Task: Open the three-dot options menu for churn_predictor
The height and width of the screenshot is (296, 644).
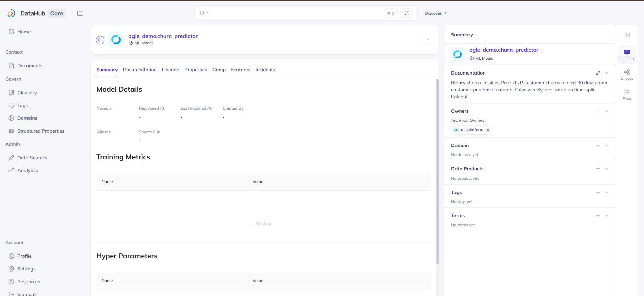Action: point(428,40)
